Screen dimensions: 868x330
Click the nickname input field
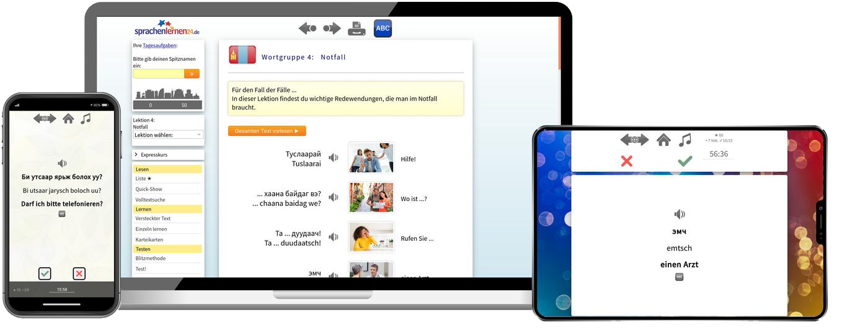click(x=159, y=74)
